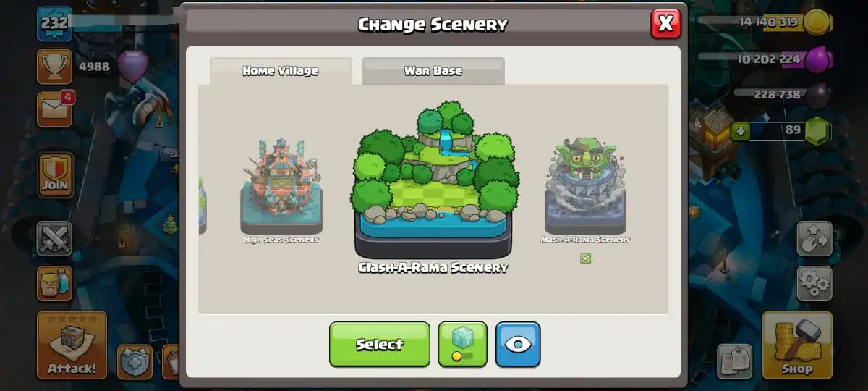Click the layout editor arrows icon

(x=814, y=239)
